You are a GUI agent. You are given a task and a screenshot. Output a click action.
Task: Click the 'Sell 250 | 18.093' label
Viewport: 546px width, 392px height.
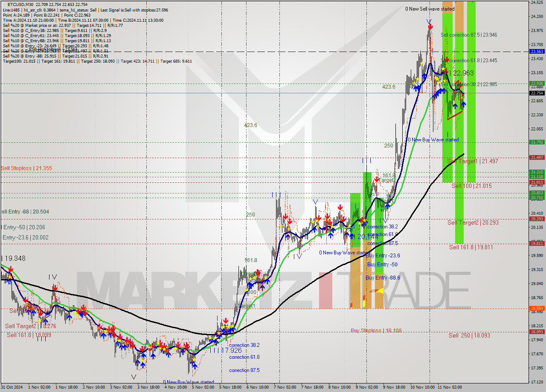tap(469, 335)
